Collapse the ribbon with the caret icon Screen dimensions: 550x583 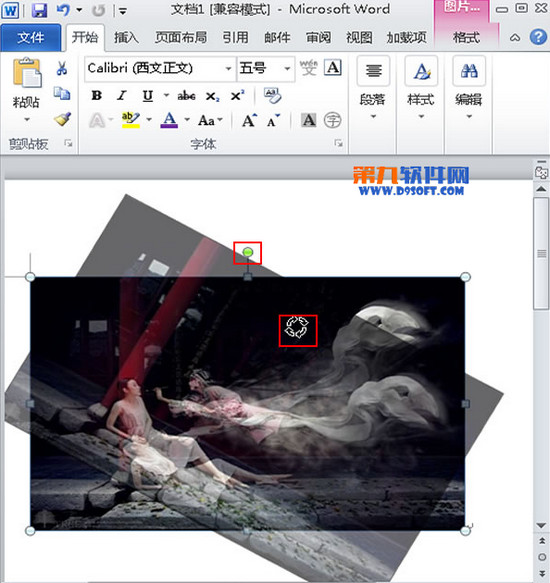[515, 38]
